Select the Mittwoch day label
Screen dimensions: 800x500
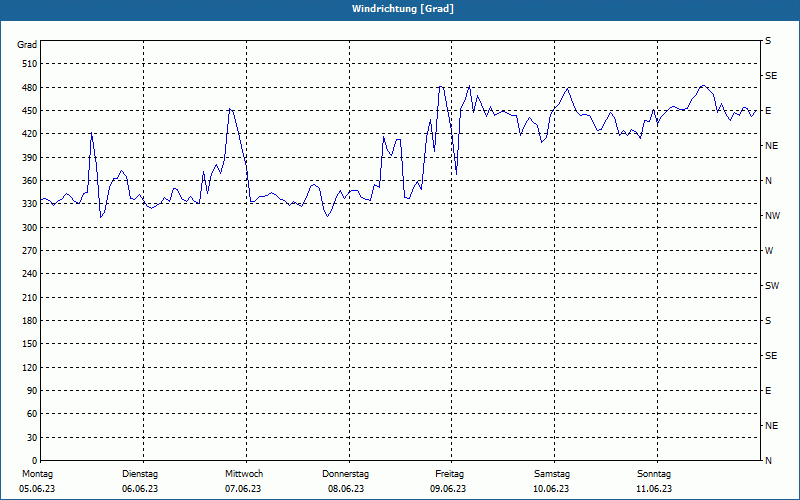click(244, 474)
